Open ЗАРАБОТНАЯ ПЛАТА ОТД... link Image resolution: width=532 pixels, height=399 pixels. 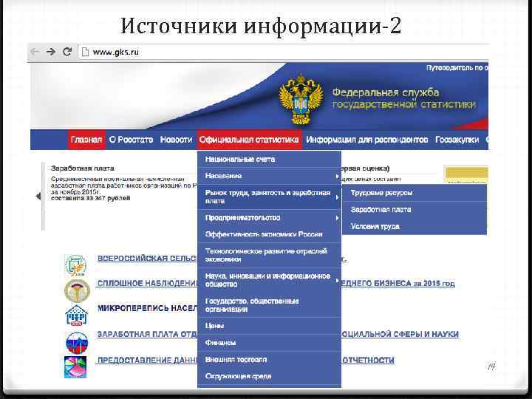point(147,334)
